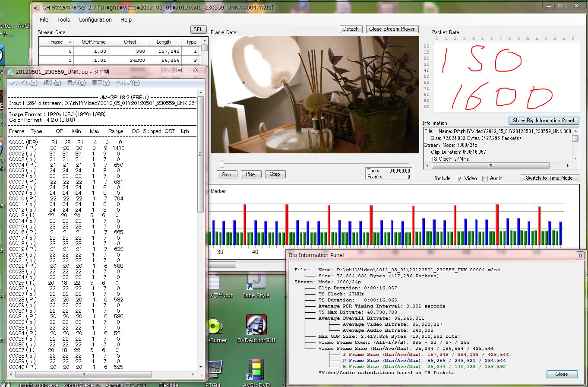588x387 pixels.
Task: Toggle the Video include checkbox
Action: coord(459,178)
